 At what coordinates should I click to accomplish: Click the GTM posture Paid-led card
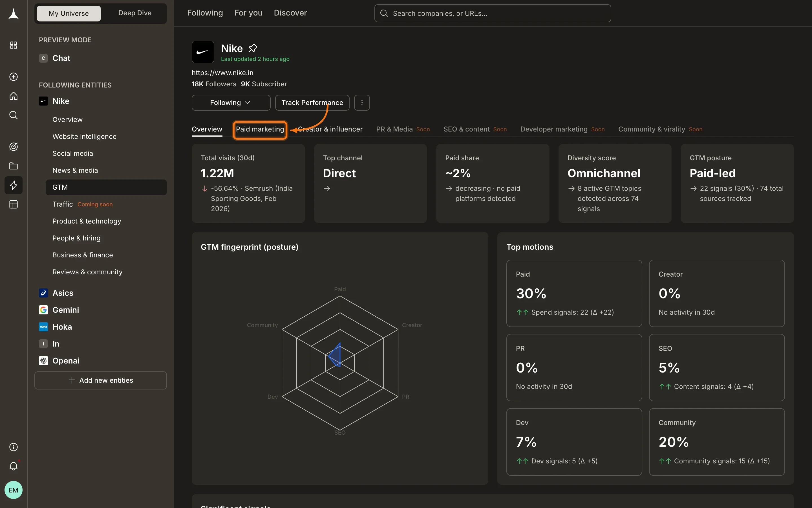click(x=737, y=183)
